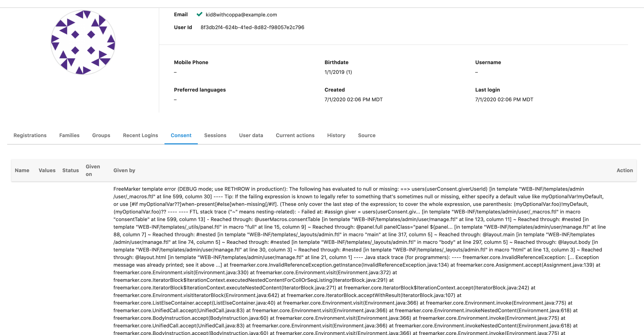Select the Consent tab

[x=181, y=135]
